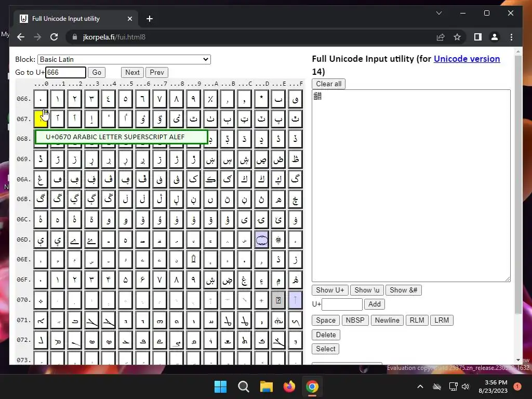
Task: Insert a Space with the Space button
Action: click(326, 320)
